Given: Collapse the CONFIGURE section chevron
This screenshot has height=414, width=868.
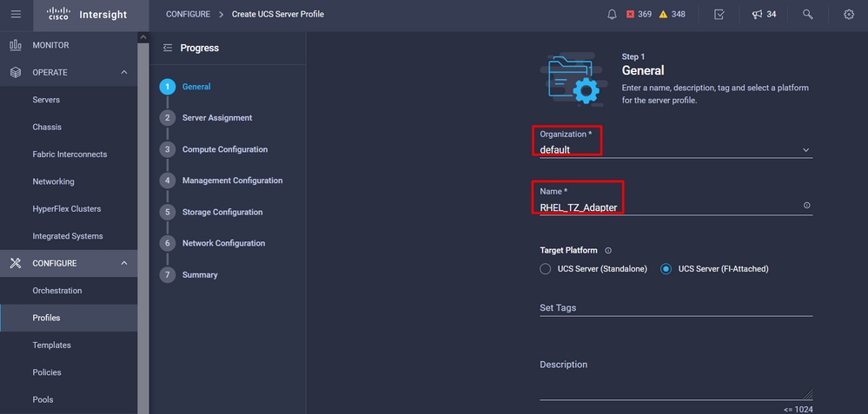Looking at the screenshot, I should [124, 263].
